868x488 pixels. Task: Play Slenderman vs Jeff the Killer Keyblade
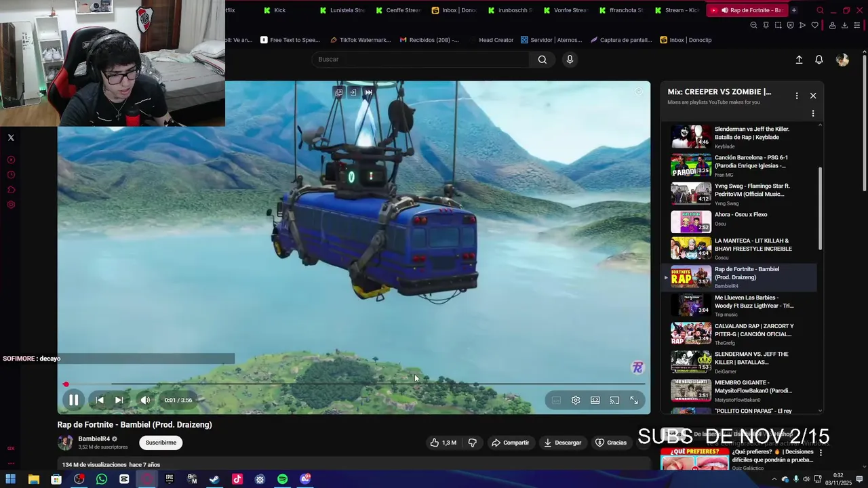(x=739, y=137)
